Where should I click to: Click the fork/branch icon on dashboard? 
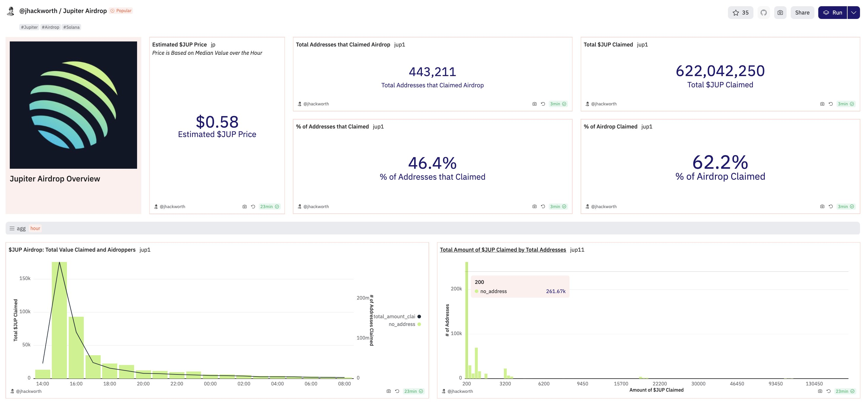[x=763, y=12]
